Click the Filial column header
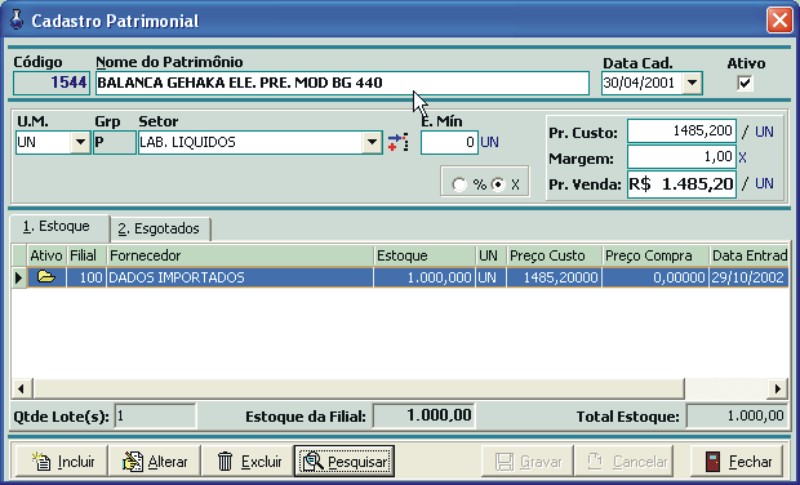 coord(86,256)
